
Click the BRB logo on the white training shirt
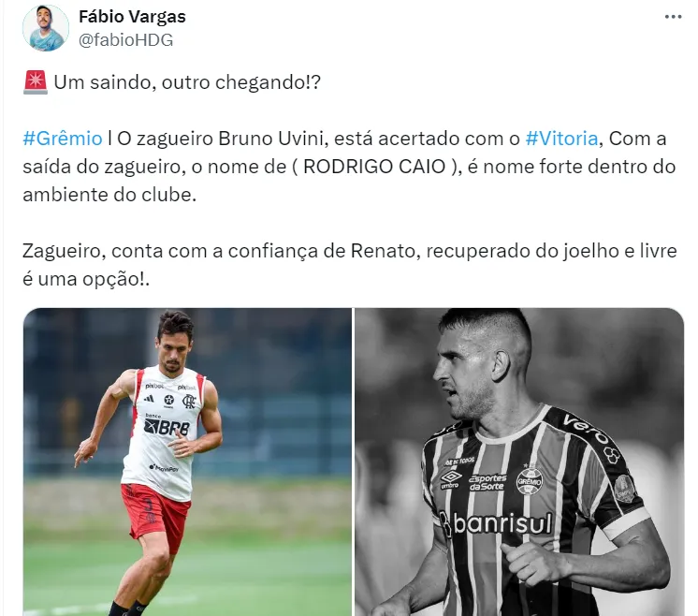167,427
